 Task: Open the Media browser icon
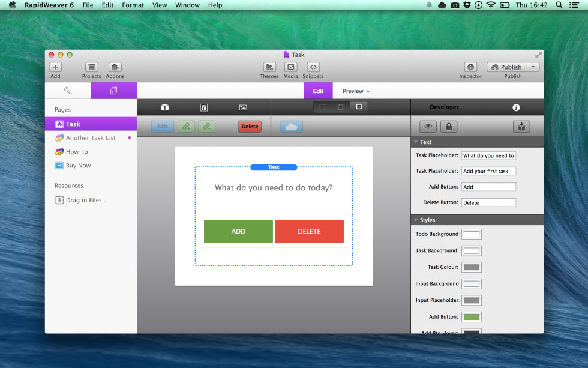point(290,67)
